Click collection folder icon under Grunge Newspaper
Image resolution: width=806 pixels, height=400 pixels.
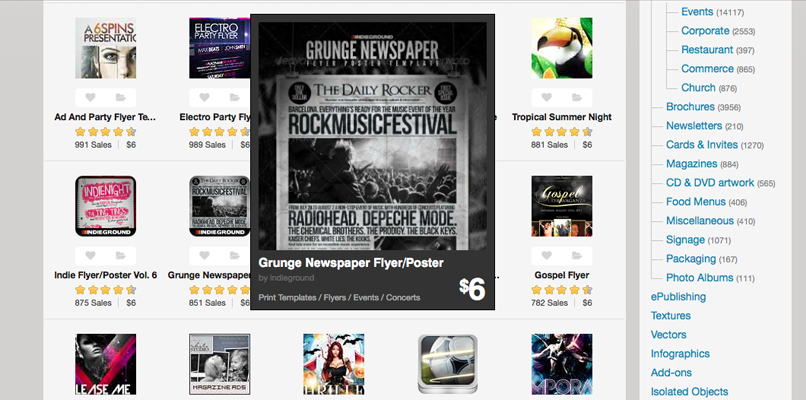click(x=234, y=256)
